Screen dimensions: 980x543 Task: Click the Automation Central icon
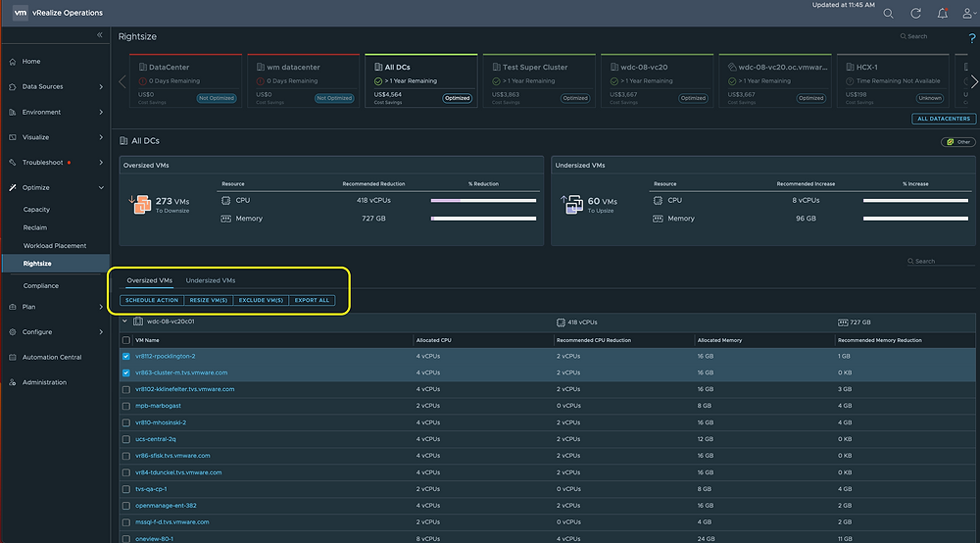[x=13, y=358]
